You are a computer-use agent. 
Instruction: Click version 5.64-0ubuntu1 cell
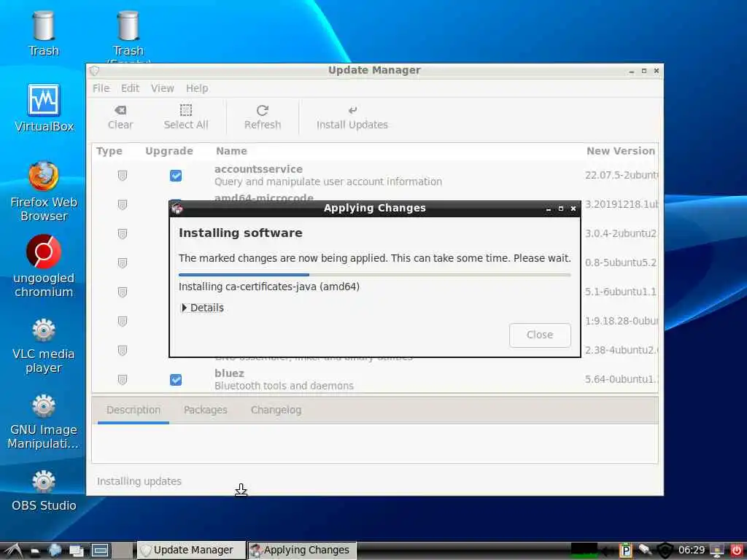pos(622,379)
